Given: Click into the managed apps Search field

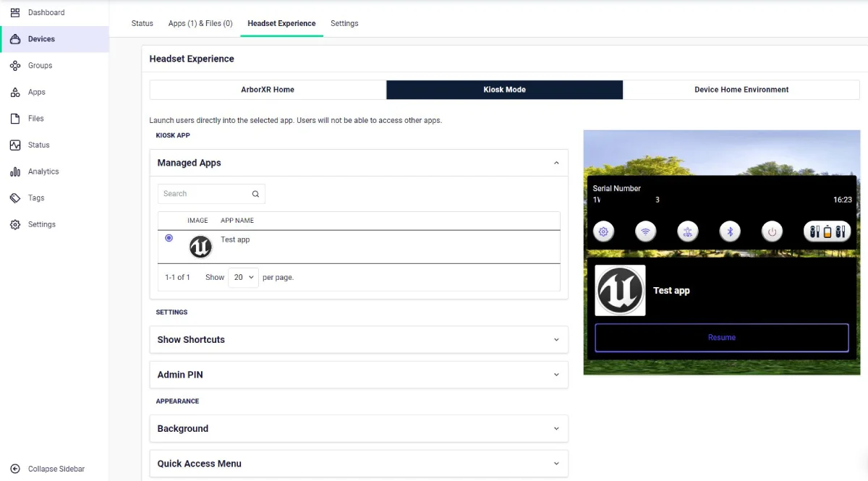Looking at the screenshot, I should pos(204,194).
